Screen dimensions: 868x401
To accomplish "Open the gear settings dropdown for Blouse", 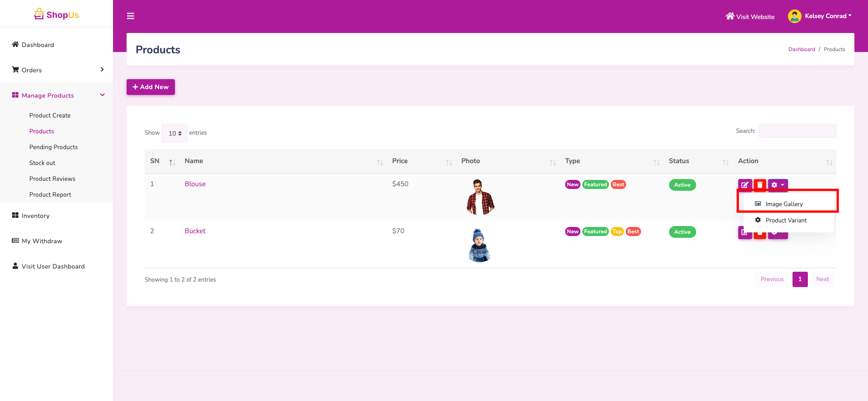I will pyautogui.click(x=778, y=185).
